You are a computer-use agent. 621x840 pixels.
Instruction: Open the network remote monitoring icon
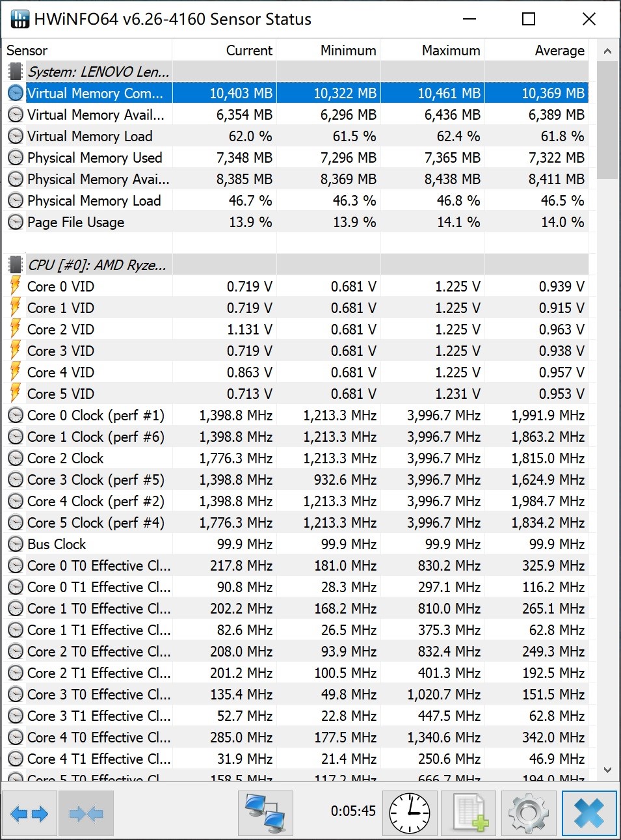pyautogui.click(x=265, y=813)
